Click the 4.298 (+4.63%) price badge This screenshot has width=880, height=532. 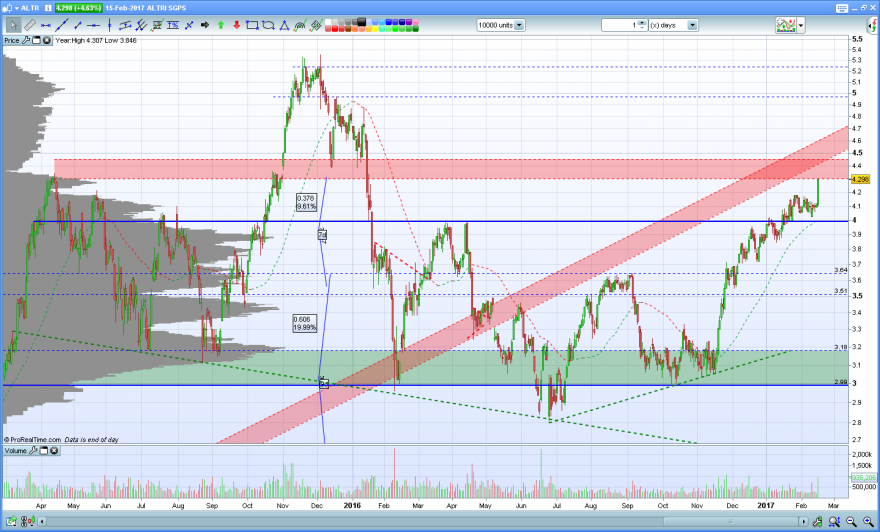(79, 8)
